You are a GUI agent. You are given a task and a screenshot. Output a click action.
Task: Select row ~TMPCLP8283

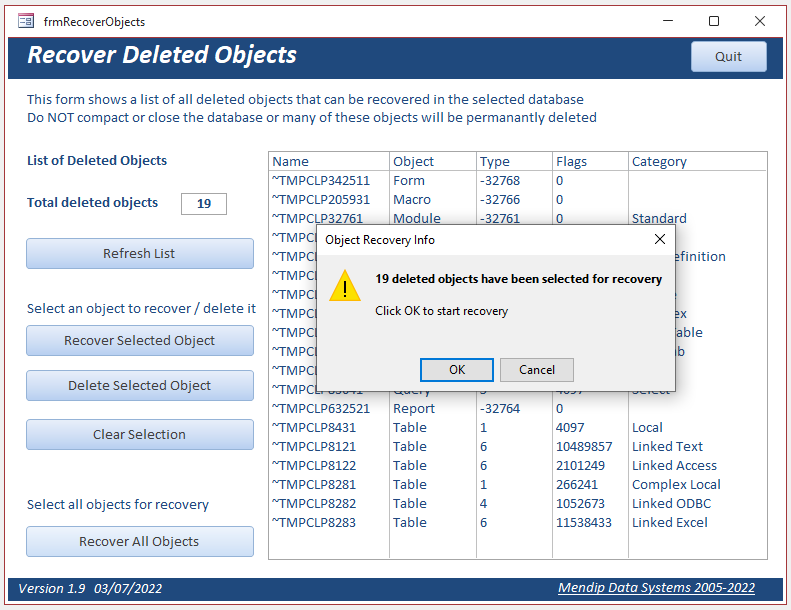(518, 523)
